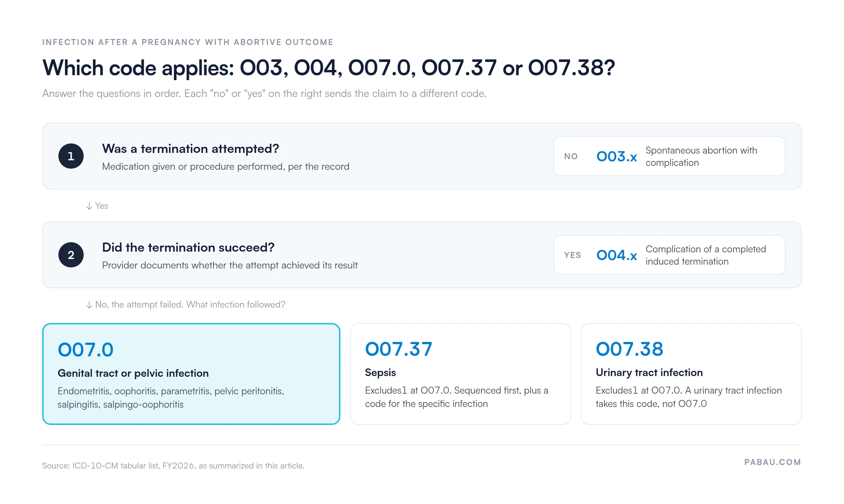Click the 'Was a termination attempted?' question

click(x=191, y=149)
